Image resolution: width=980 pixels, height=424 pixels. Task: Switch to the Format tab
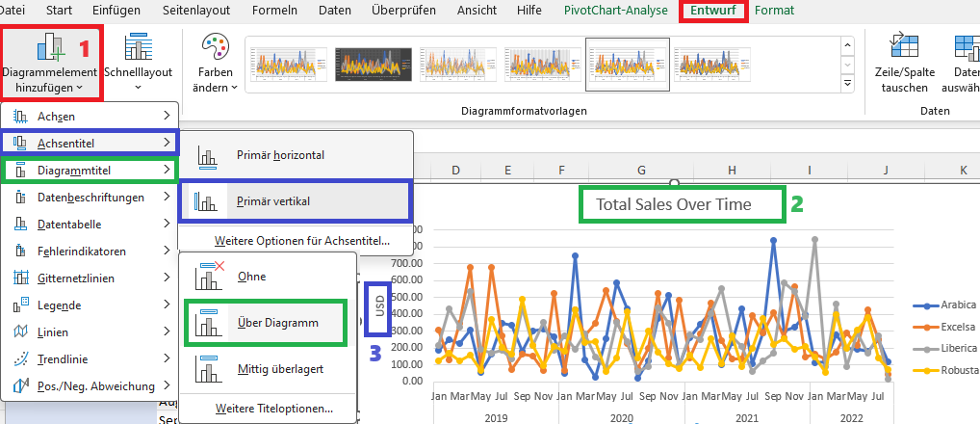[x=774, y=10]
